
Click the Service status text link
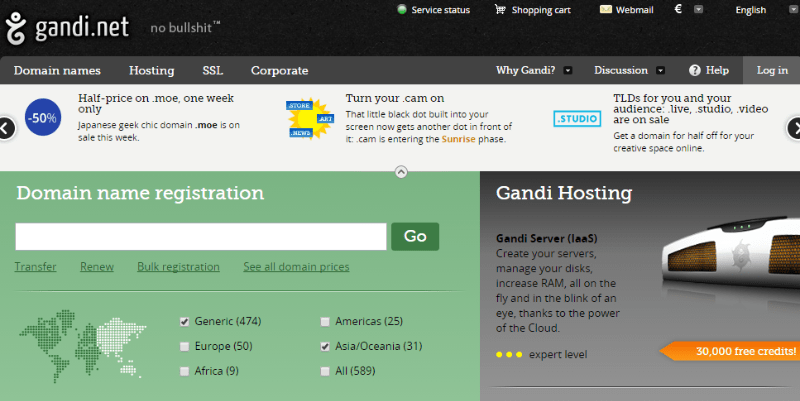coord(441,10)
